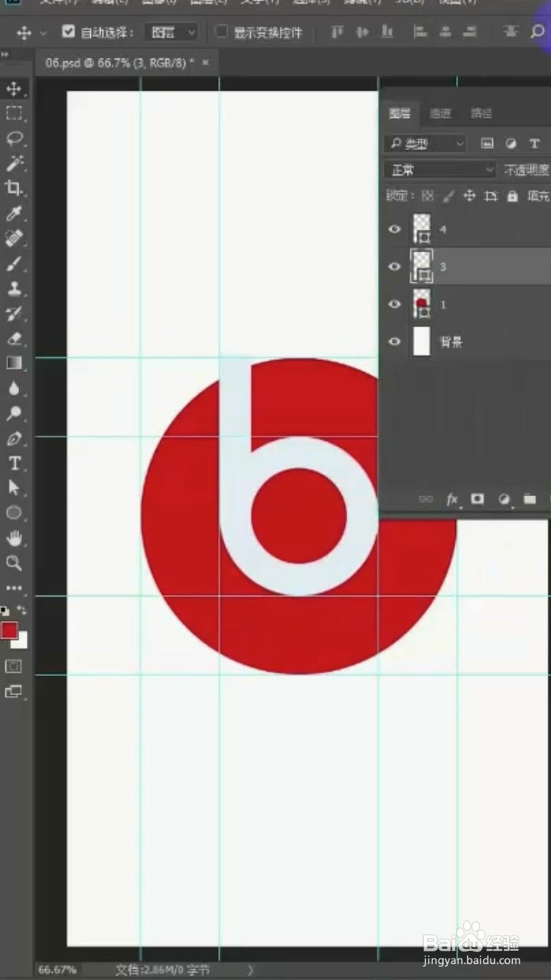This screenshot has height=980, width=551.
Task: Toggle lock image pixels brush icon
Action: [x=449, y=196]
